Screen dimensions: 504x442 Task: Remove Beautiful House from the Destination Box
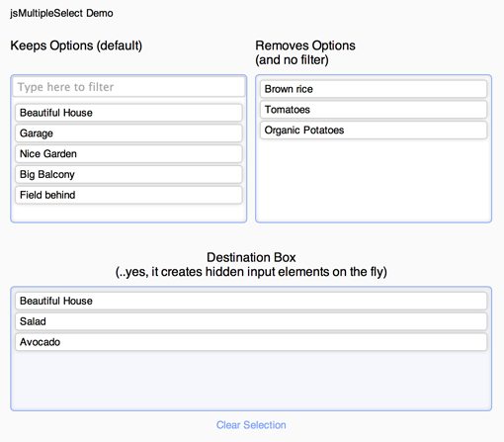[251, 301]
